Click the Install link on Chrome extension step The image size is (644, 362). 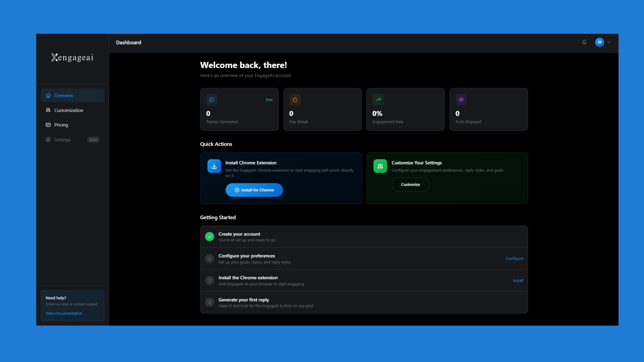point(518,281)
